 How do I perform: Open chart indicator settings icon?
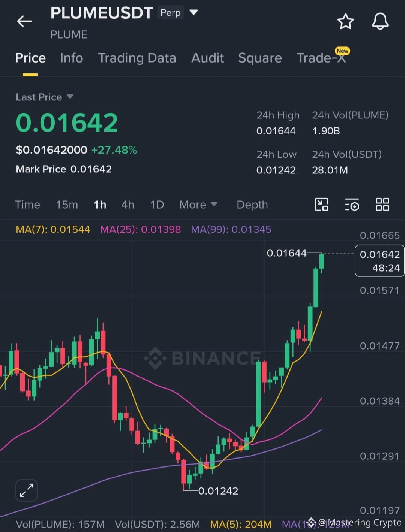352,205
